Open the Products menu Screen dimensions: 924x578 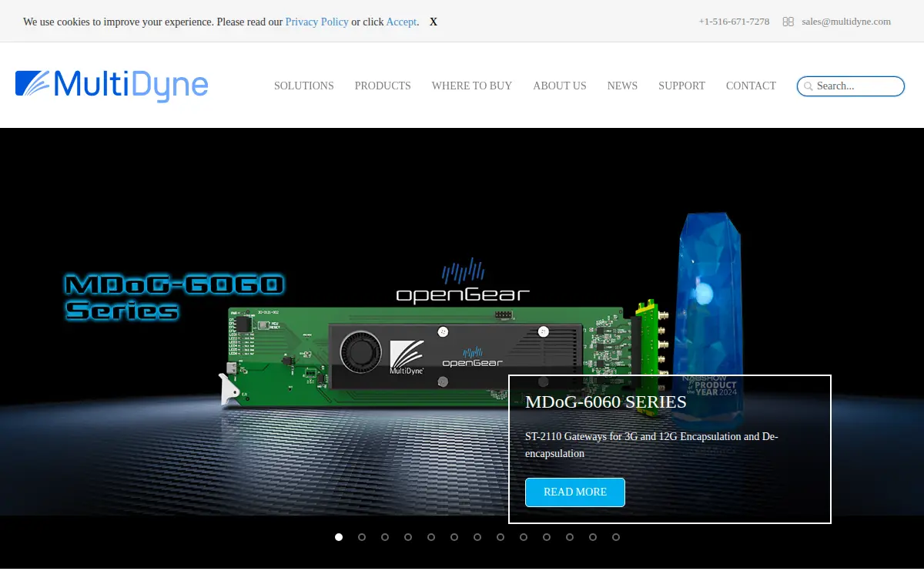coord(383,86)
